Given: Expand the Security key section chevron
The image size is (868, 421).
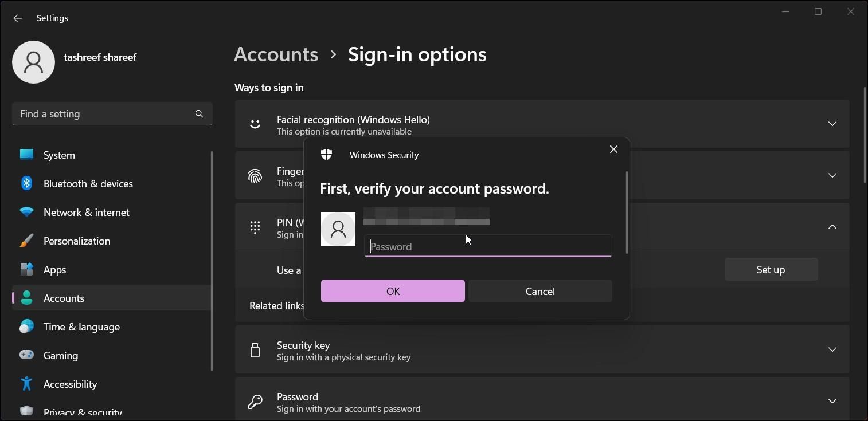Looking at the screenshot, I should pos(832,349).
